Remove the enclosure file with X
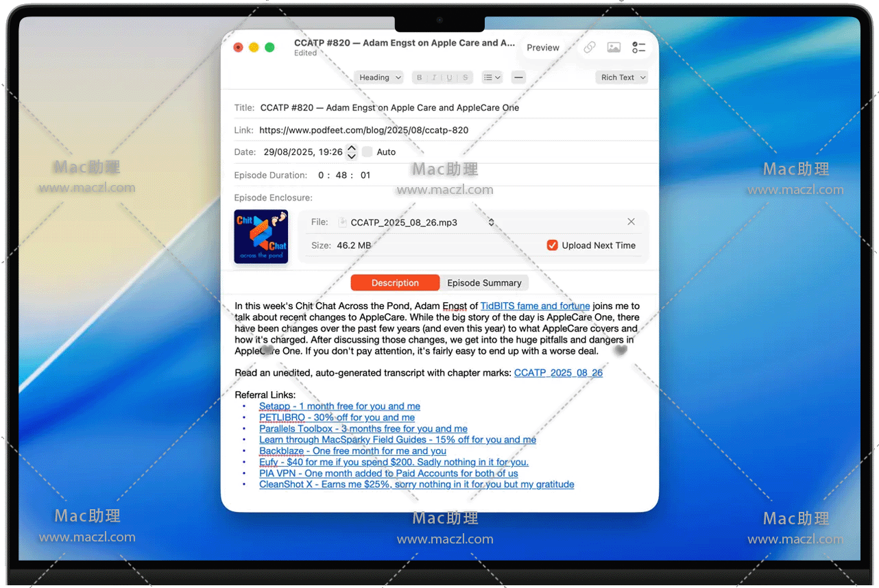Viewport: 879px width, 588px height. pyautogui.click(x=631, y=221)
